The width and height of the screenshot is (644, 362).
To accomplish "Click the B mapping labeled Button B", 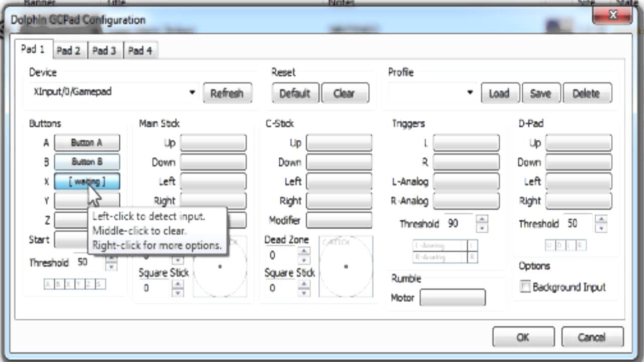I will coord(87,162).
